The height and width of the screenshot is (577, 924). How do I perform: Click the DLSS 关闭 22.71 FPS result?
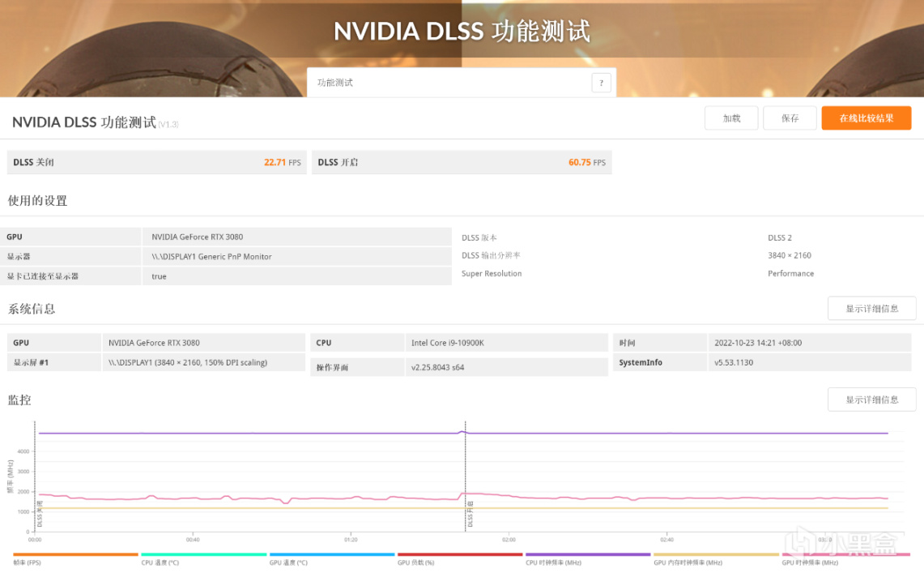tap(157, 162)
